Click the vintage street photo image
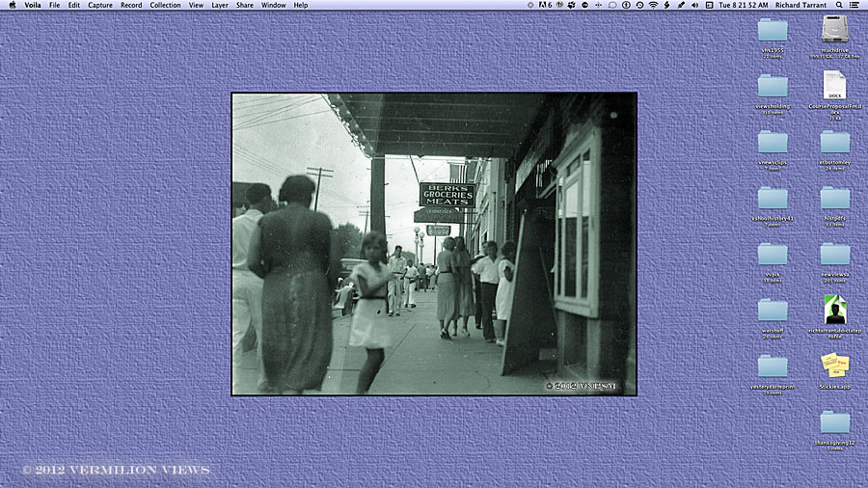This screenshot has height=488, width=868. [434, 244]
